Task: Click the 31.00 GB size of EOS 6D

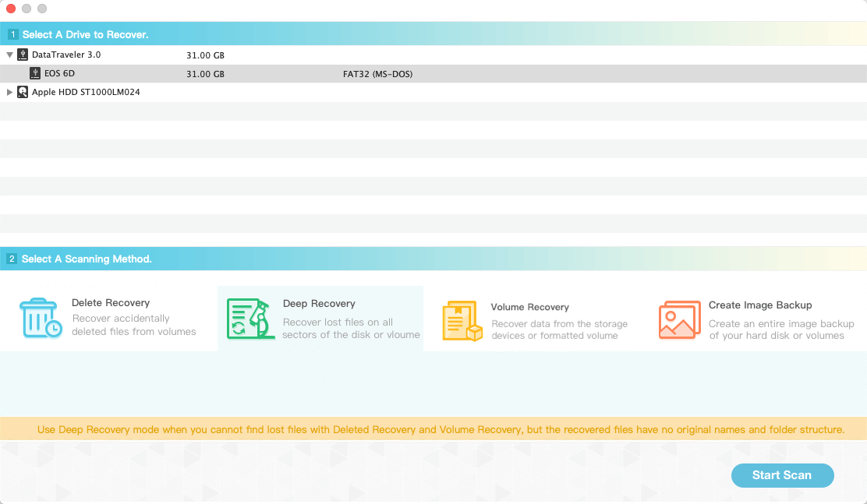Action: (x=205, y=74)
